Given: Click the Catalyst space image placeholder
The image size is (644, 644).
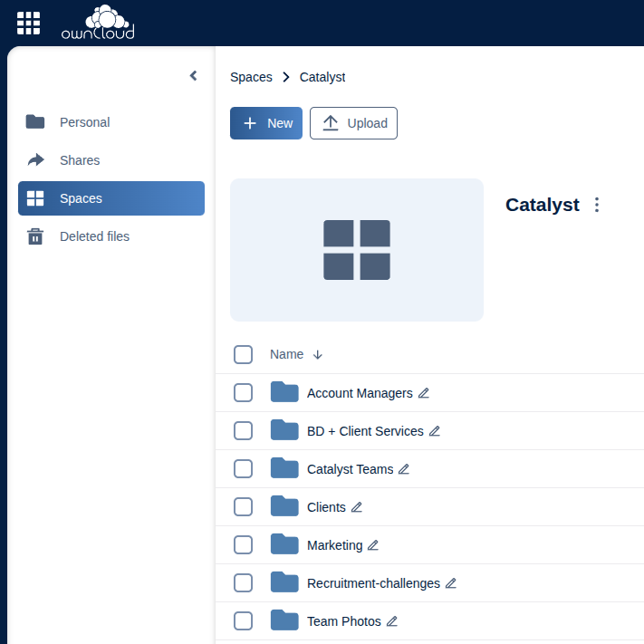Looking at the screenshot, I should click(357, 250).
